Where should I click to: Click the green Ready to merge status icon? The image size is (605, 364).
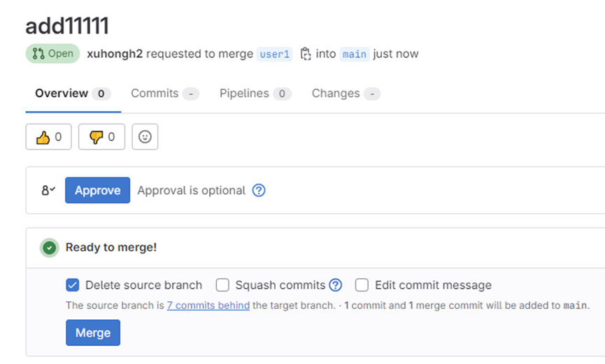(49, 247)
